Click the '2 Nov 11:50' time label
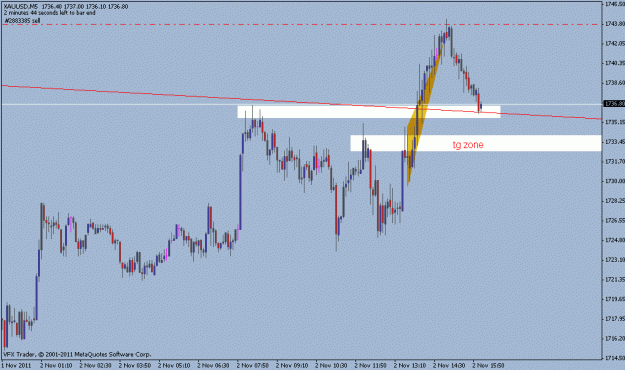625x370 pixels. pos(371,365)
